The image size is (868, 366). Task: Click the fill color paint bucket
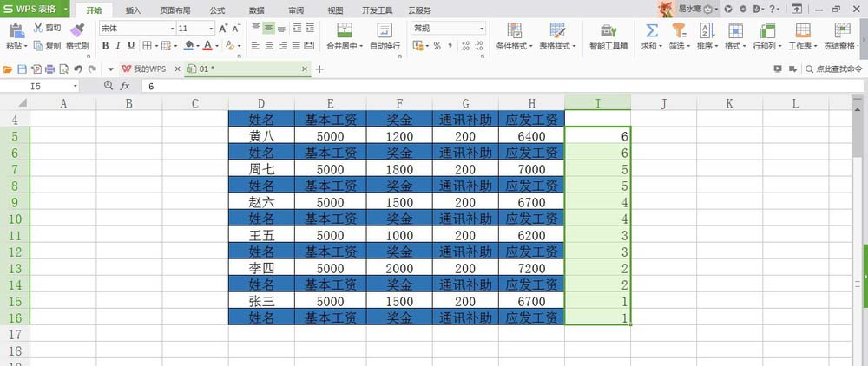pyautogui.click(x=188, y=45)
